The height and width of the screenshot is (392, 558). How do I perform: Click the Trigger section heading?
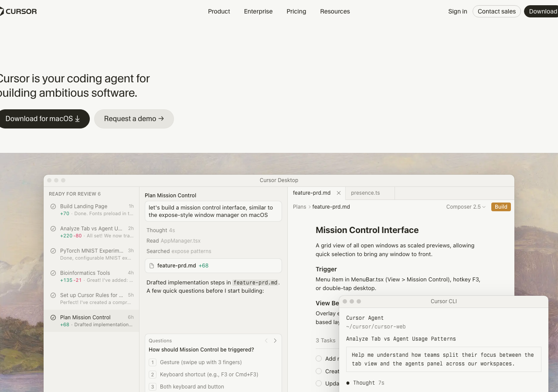pyautogui.click(x=327, y=269)
